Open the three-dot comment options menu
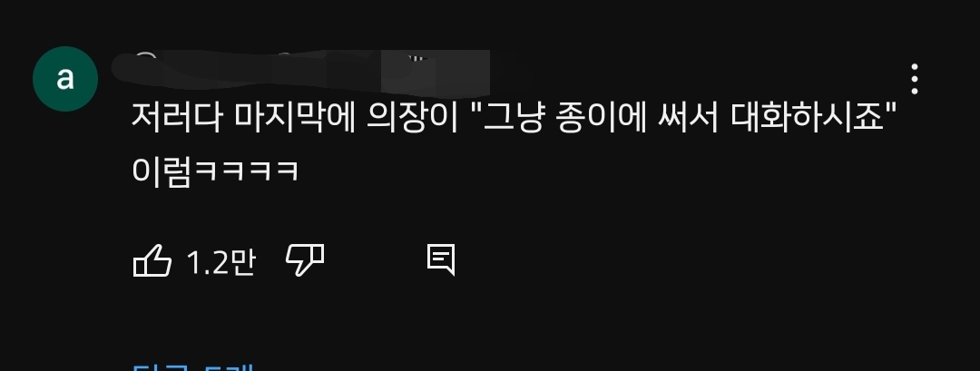980x371 pixels. (915, 79)
